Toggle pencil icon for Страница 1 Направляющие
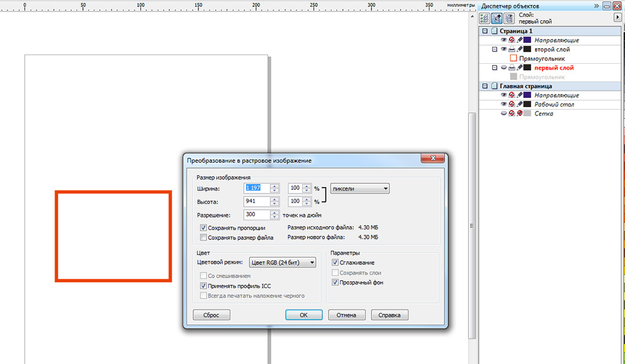 click(x=519, y=40)
